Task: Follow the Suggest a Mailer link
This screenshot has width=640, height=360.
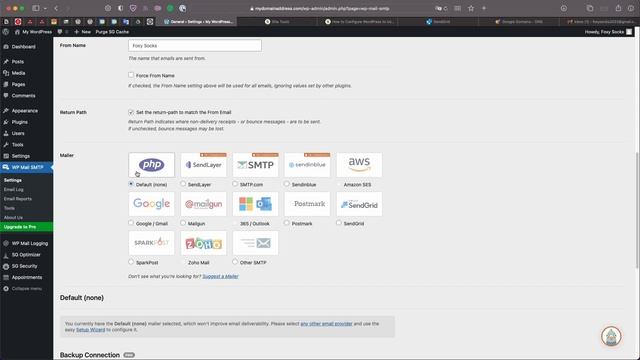Action: 220,276
